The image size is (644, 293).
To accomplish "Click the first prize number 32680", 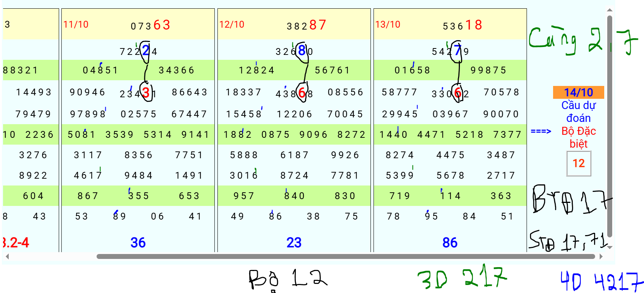I will [294, 51].
